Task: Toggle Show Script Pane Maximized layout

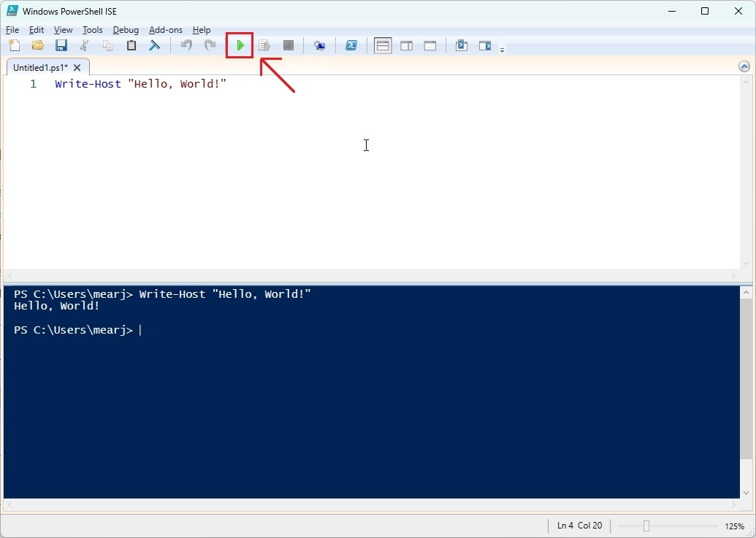Action: pyautogui.click(x=429, y=45)
